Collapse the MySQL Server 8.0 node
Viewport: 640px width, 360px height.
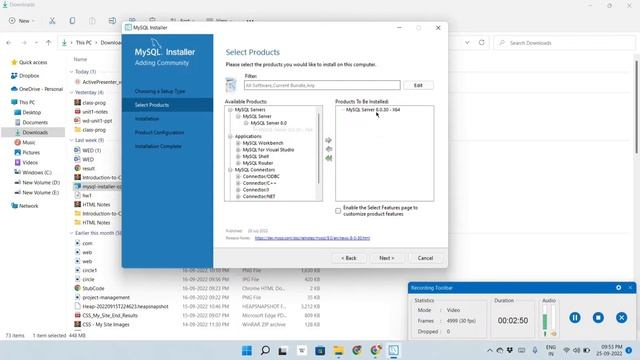click(246, 123)
